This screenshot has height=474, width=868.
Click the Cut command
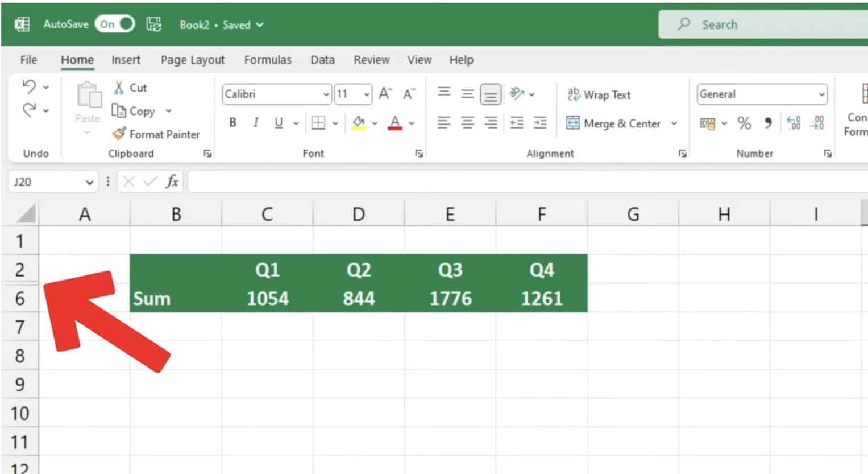coord(130,88)
